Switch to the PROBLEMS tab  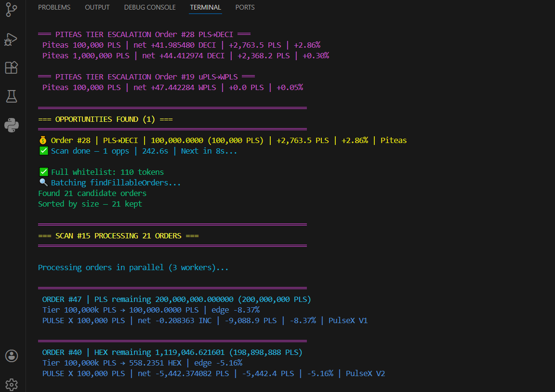(54, 7)
